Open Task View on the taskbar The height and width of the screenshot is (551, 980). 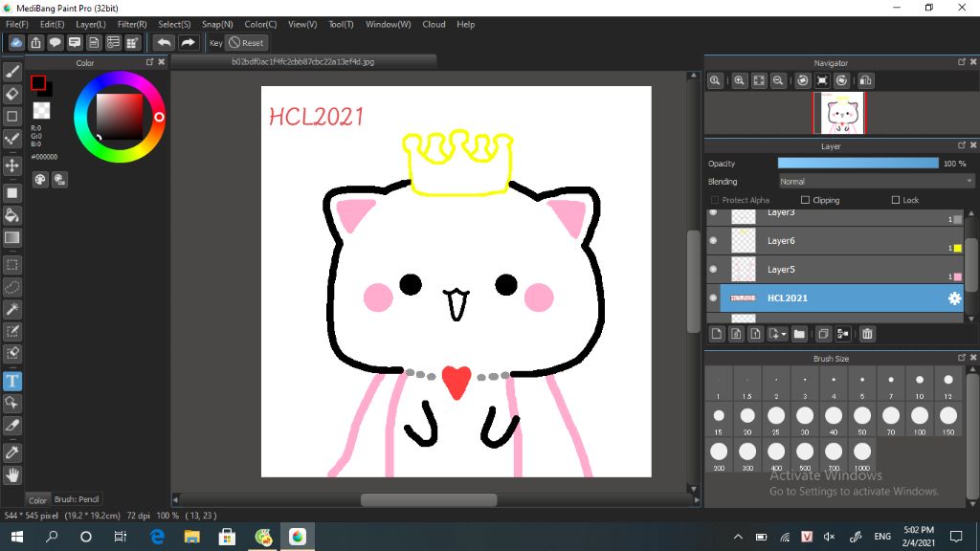[x=120, y=537]
